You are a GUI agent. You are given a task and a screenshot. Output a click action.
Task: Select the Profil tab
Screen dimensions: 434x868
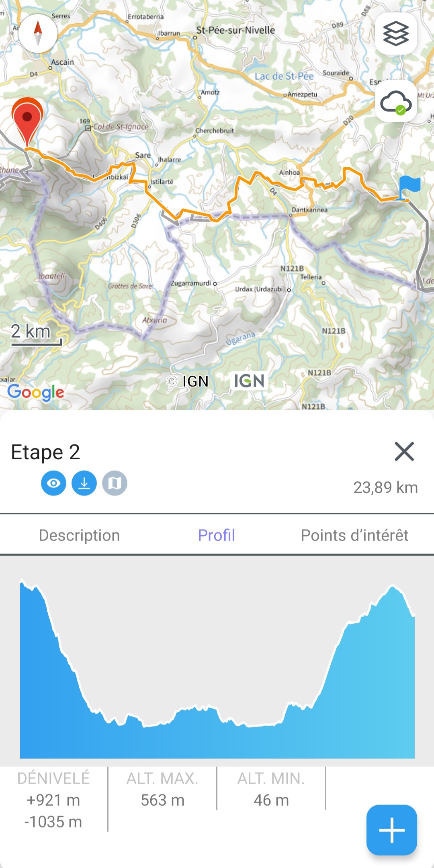tap(217, 535)
